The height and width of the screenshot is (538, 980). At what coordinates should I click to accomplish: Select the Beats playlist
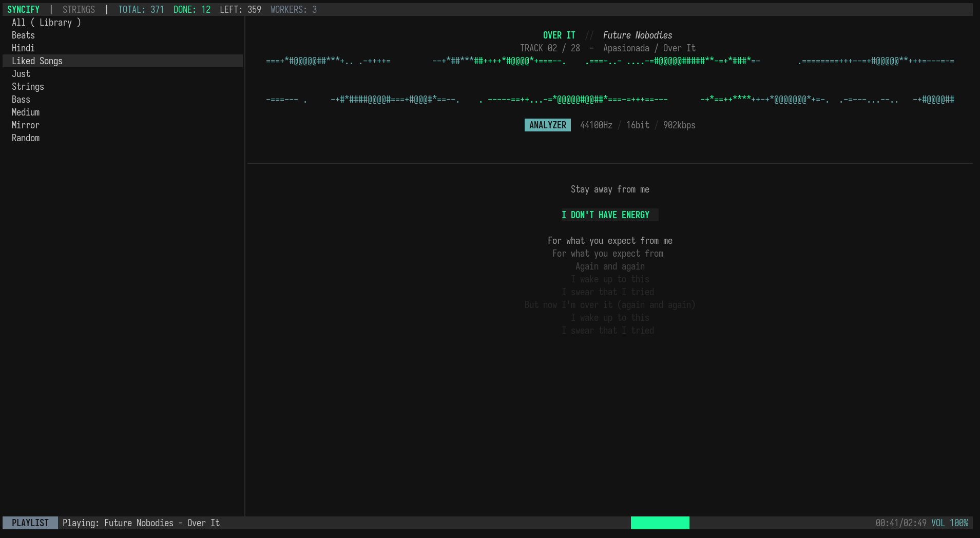pos(123,35)
